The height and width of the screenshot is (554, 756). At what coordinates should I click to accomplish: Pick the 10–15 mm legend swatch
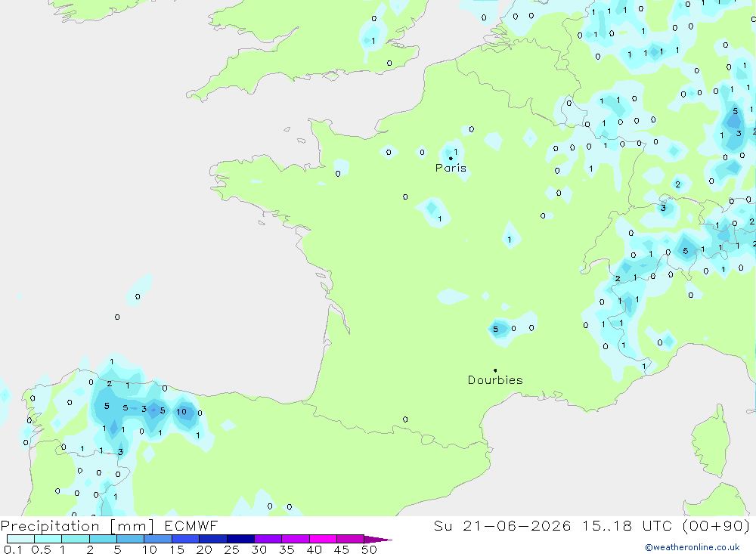click(x=158, y=539)
